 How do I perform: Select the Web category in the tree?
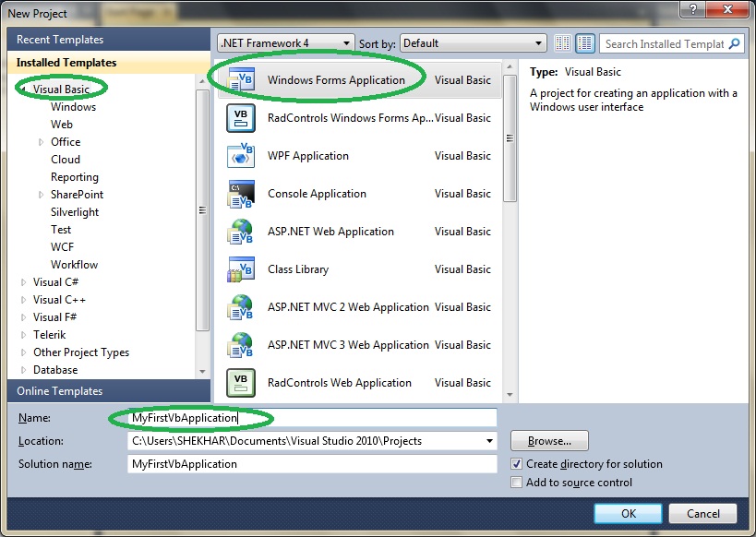point(62,125)
